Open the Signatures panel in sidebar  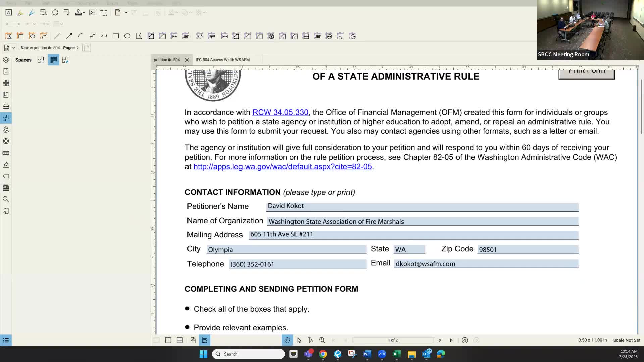[x=6, y=165]
